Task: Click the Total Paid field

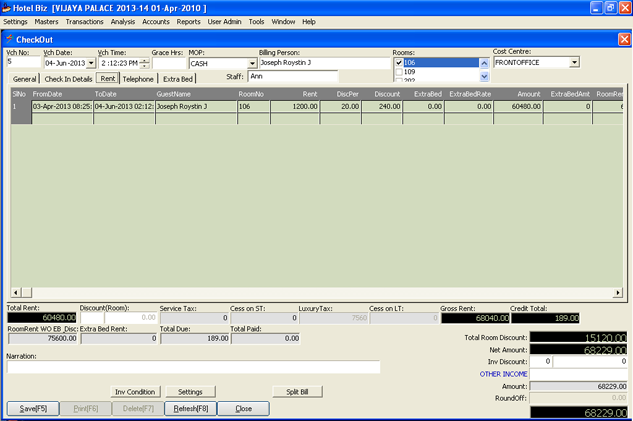Action: (265, 338)
